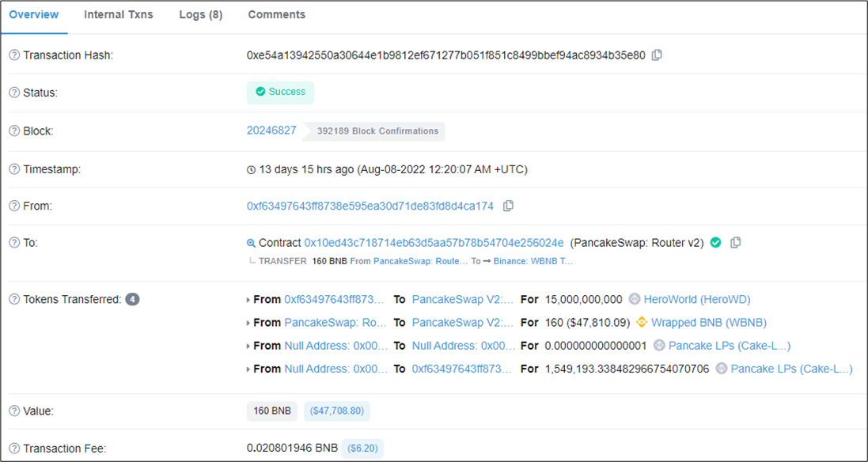Open help icon beside Value label
The height and width of the screenshot is (462, 868).
[x=14, y=411]
